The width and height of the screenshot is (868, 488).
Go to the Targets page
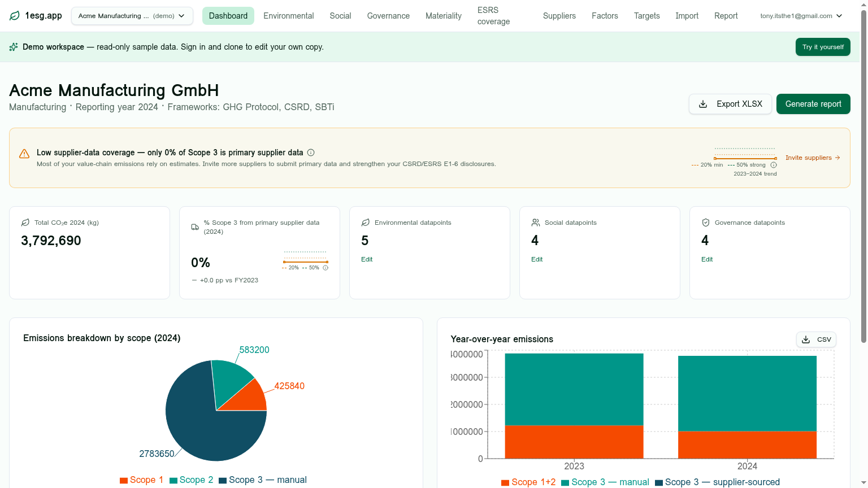647,16
